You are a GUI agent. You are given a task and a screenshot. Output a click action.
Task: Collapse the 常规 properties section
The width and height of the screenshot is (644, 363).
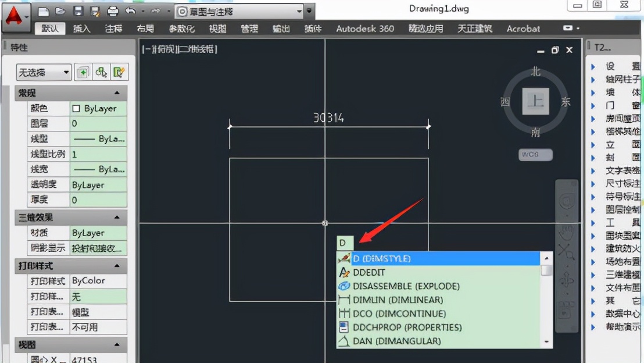(117, 93)
